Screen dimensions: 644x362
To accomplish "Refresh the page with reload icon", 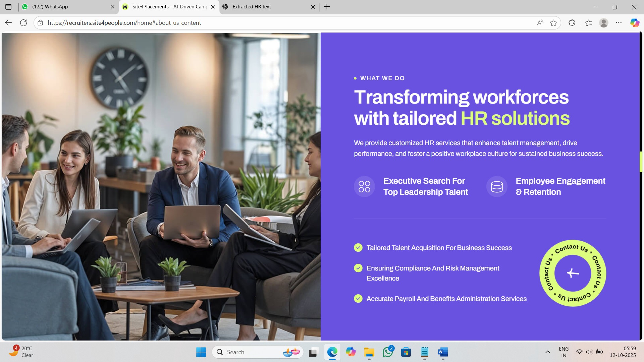I will (x=23, y=23).
